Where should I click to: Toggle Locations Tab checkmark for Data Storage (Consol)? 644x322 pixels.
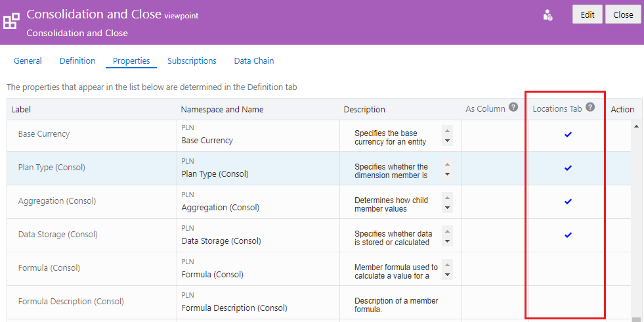[568, 235]
